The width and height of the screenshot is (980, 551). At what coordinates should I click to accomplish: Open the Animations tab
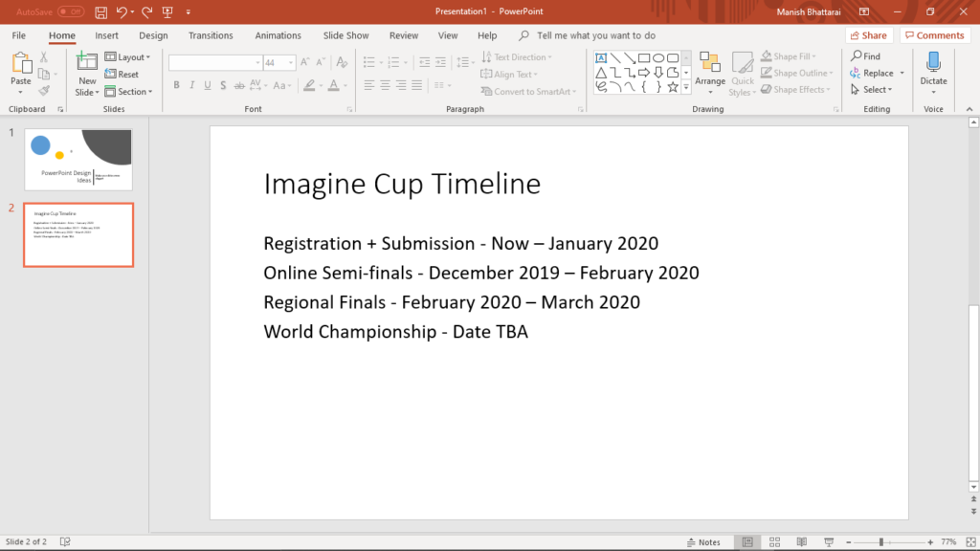pos(278,35)
